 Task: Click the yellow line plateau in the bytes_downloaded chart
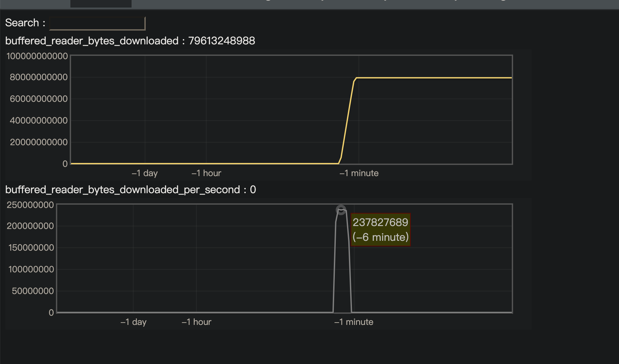[x=434, y=78]
